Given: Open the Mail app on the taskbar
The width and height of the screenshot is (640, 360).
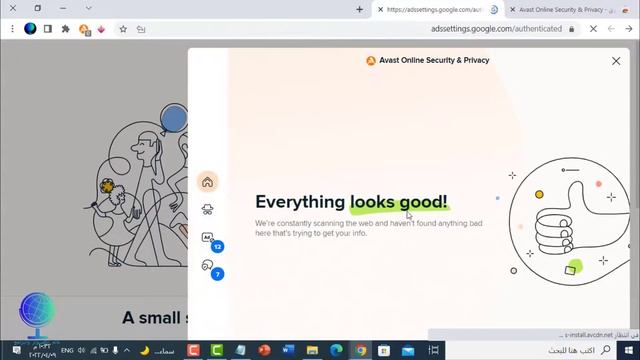Looking at the screenshot, I should 408,350.
